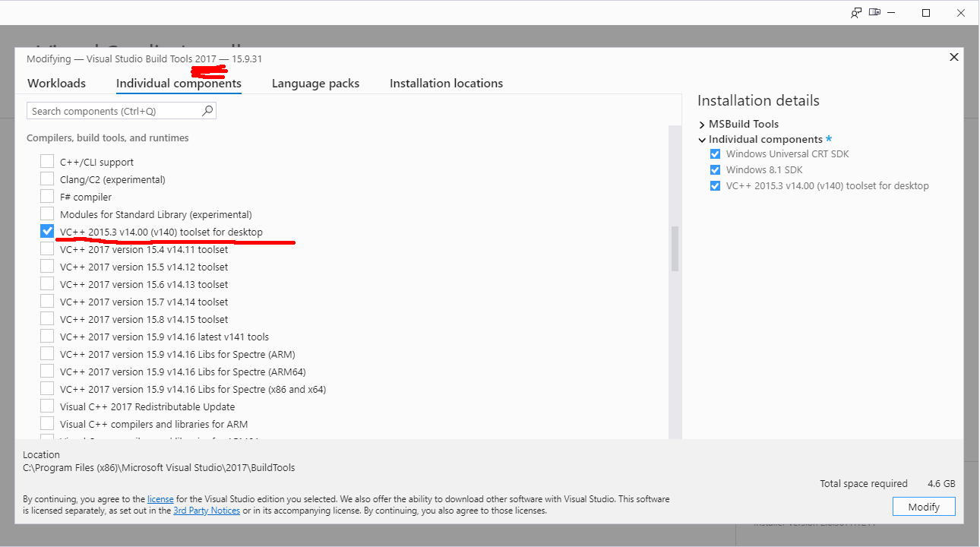Open the license link

point(160,499)
